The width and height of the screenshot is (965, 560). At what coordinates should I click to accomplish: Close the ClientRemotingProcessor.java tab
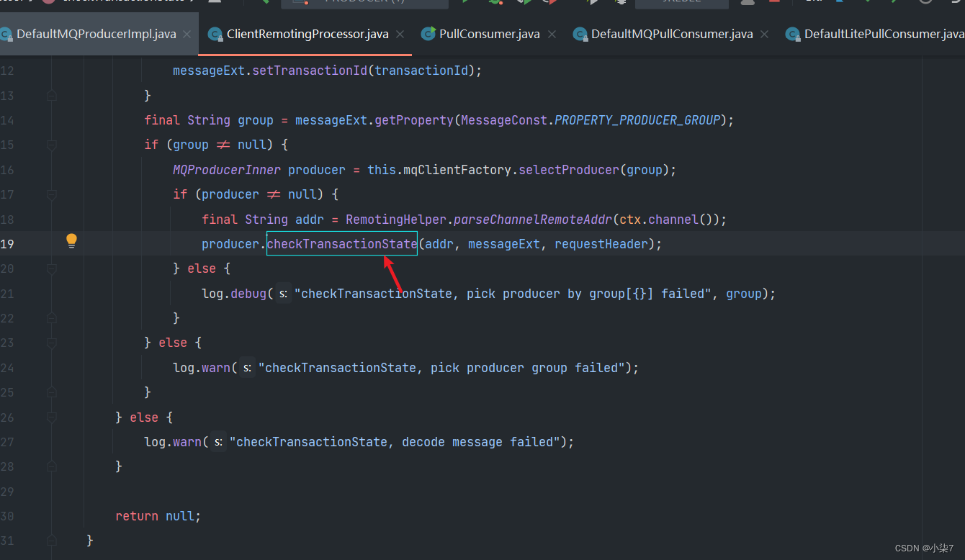tap(400, 35)
